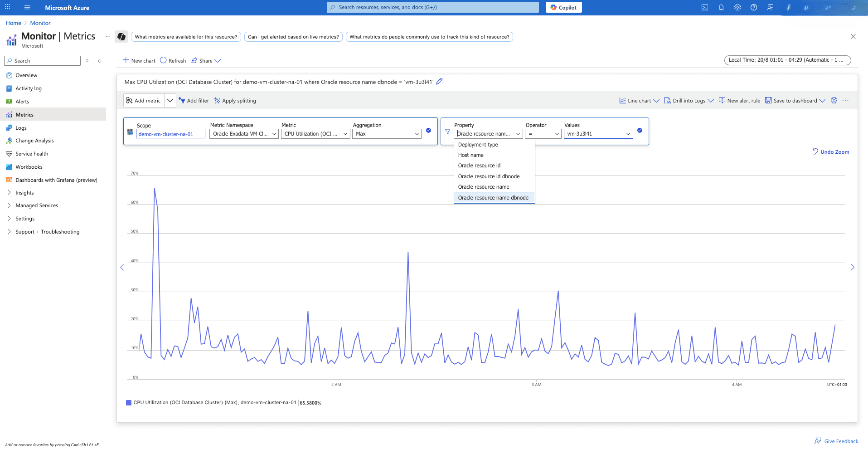Confirm the filter row with its checkmark
868x449 pixels.
pos(640,131)
